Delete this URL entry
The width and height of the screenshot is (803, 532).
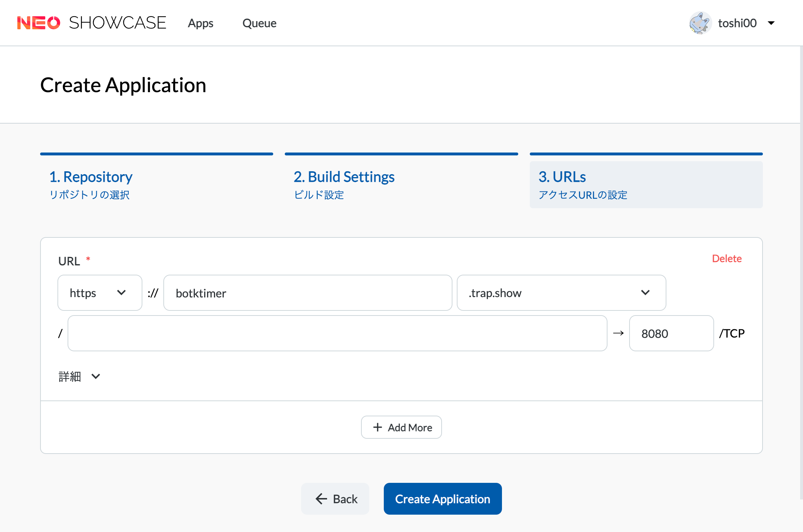(x=727, y=258)
